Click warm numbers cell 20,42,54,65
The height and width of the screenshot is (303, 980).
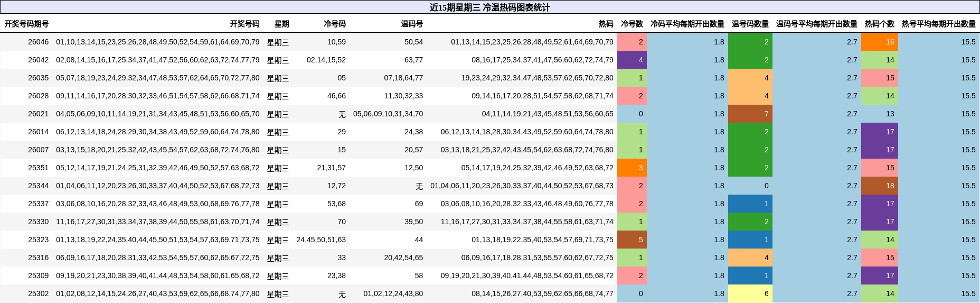pyautogui.click(x=403, y=258)
